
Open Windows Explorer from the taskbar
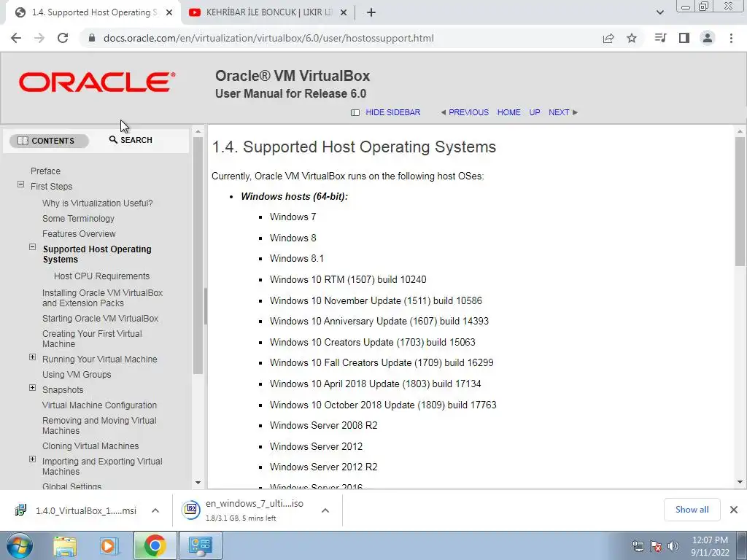tap(65, 545)
